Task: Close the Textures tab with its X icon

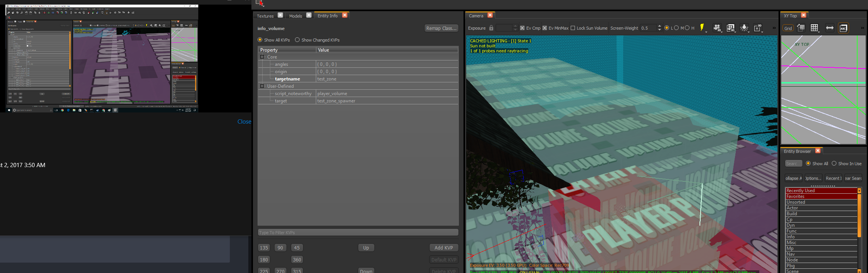Action: pos(280,15)
